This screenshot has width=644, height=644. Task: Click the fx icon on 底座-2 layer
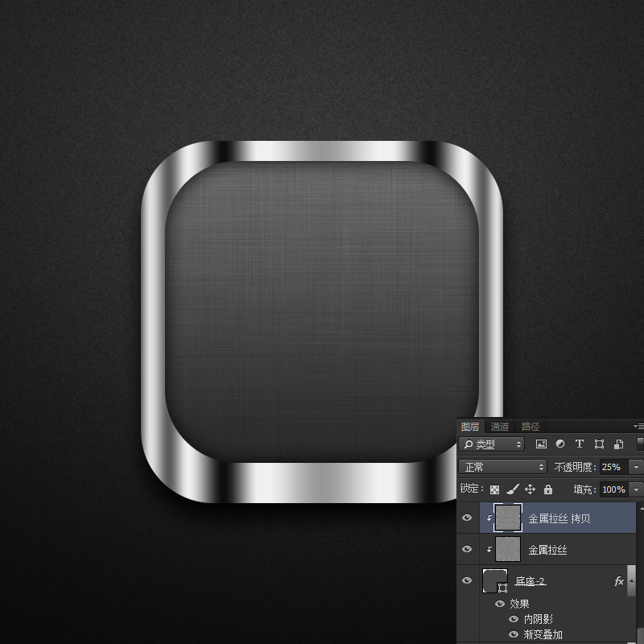pyautogui.click(x=619, y=580)
